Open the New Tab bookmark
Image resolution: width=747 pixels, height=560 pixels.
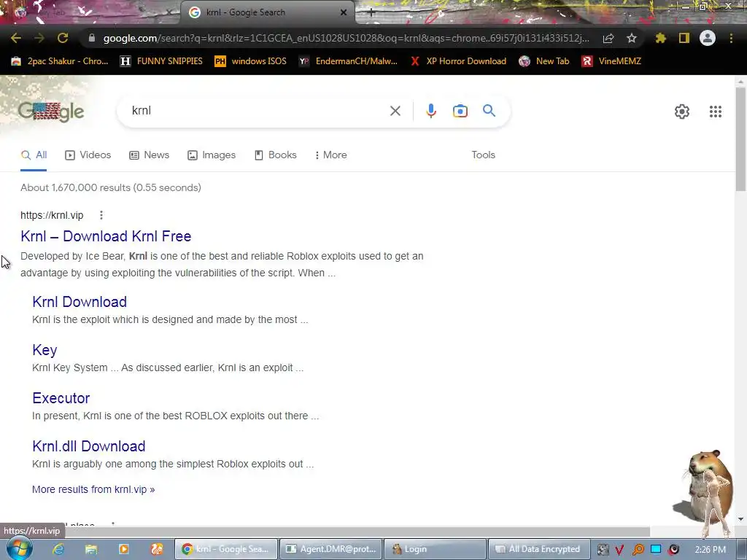pos(544,61)
